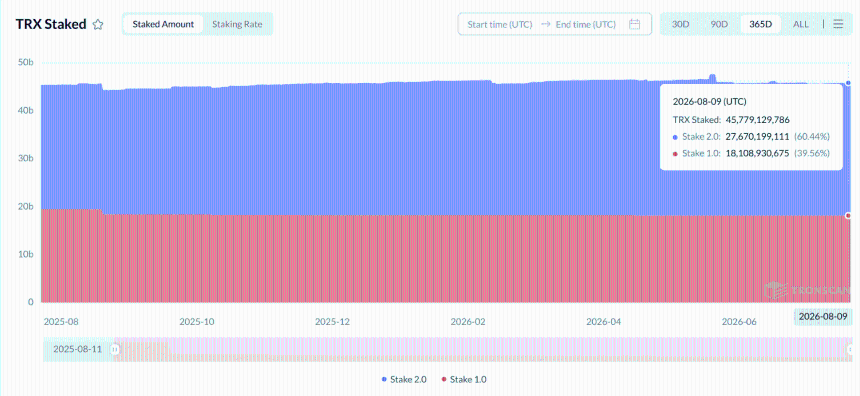This screenshot has width=860, height=396.
Task: Click the right handle of the range slider
Action: click(851, 349)
